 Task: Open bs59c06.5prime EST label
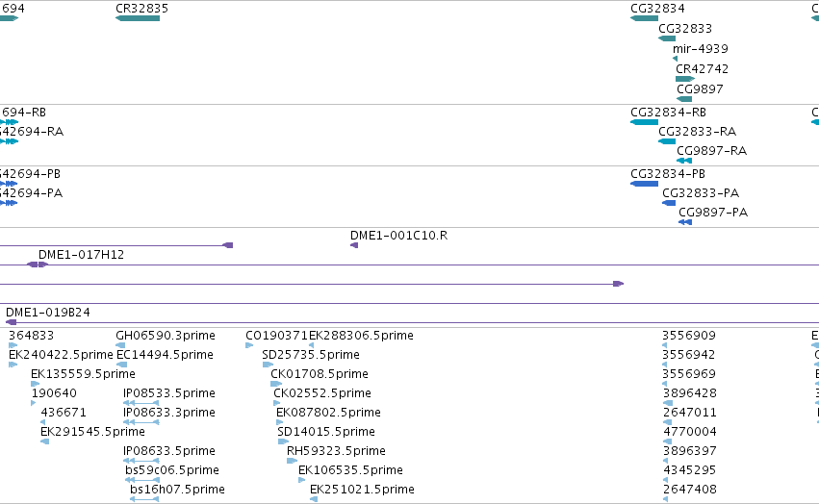click(172, 470)
